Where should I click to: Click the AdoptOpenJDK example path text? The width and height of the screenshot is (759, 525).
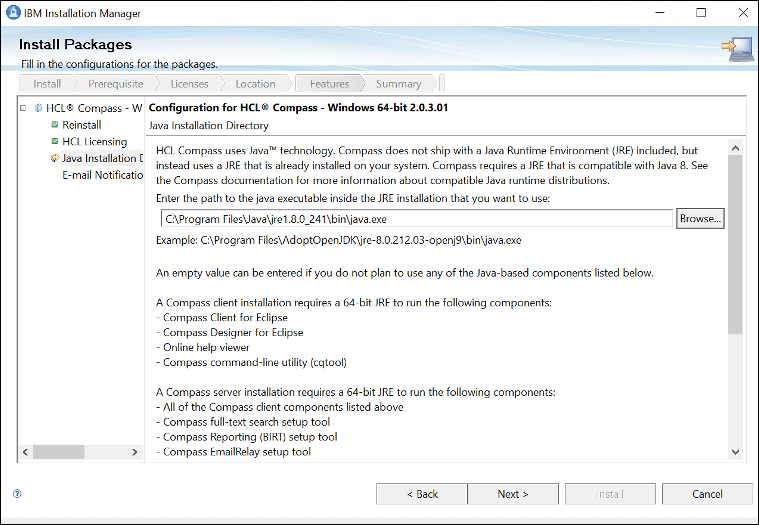click(361, 240)
